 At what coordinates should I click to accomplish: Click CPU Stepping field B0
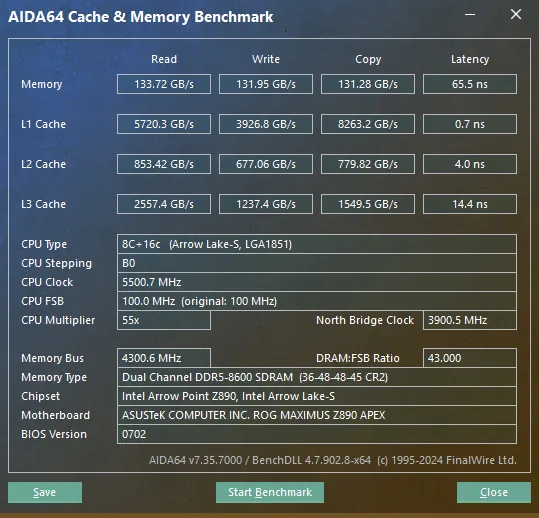[x=317, y=263]
